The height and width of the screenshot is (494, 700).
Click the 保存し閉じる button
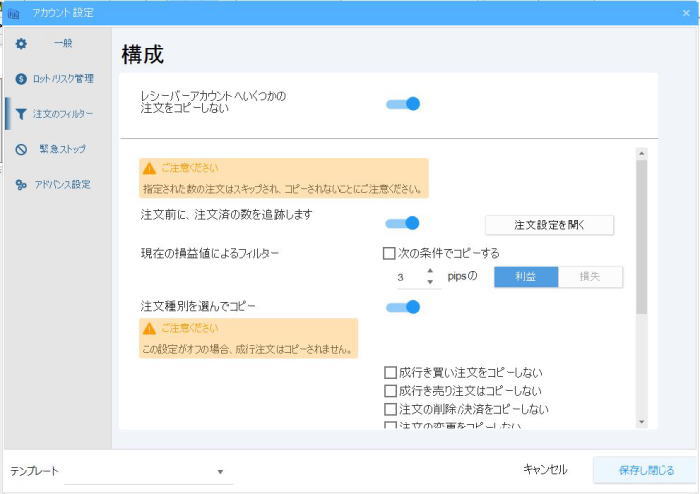click(x=646, y=470)
